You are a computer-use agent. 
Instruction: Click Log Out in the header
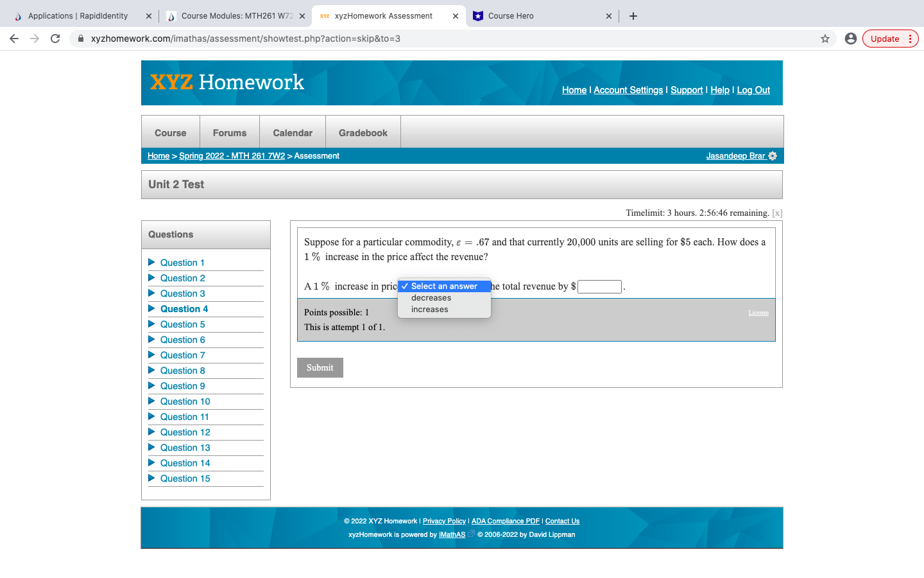pyautogui.click(x=753, y=90)
